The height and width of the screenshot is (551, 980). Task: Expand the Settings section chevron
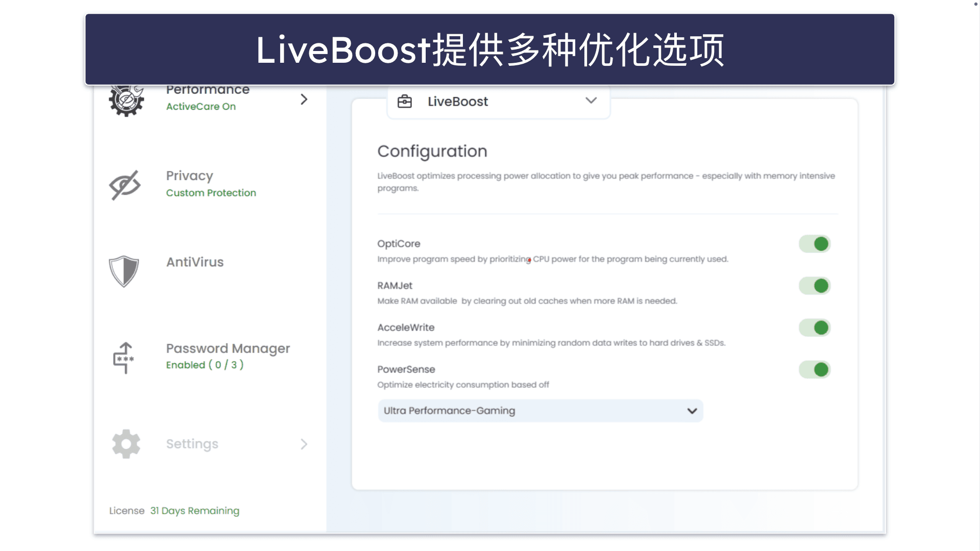(x=304, y=444)
